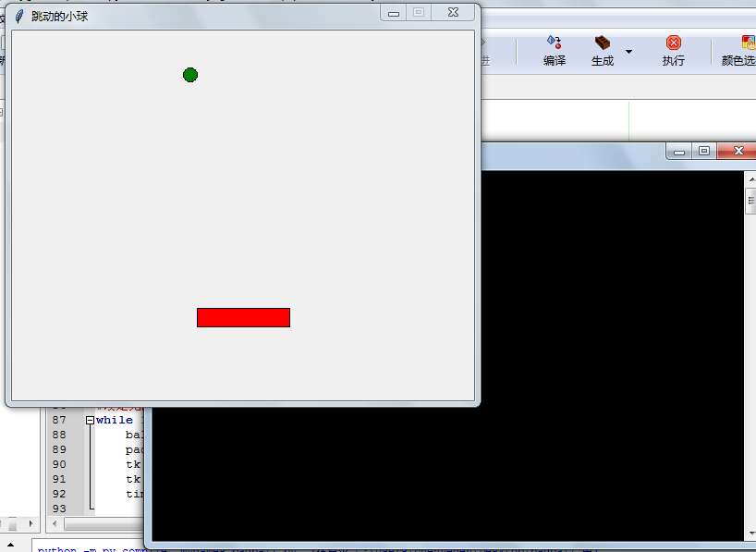Click the 'while' keyword on line 87
This screenshot has height=552, width=756.
tap(115, 420)
